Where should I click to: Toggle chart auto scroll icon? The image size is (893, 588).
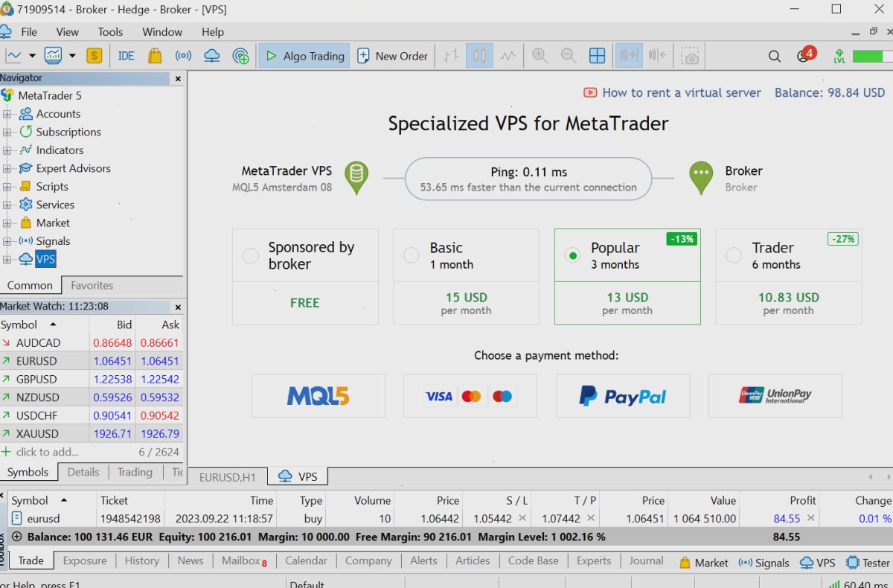(629, 56)
